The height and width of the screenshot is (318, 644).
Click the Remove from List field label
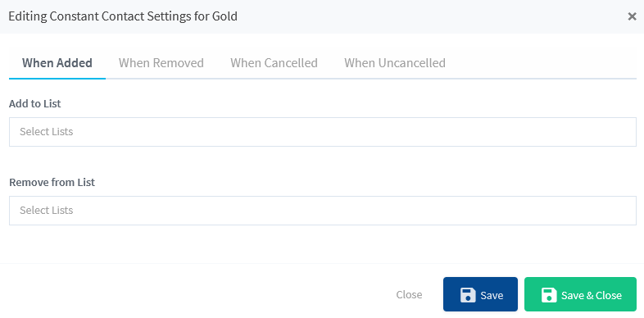[x=52, y=182]
